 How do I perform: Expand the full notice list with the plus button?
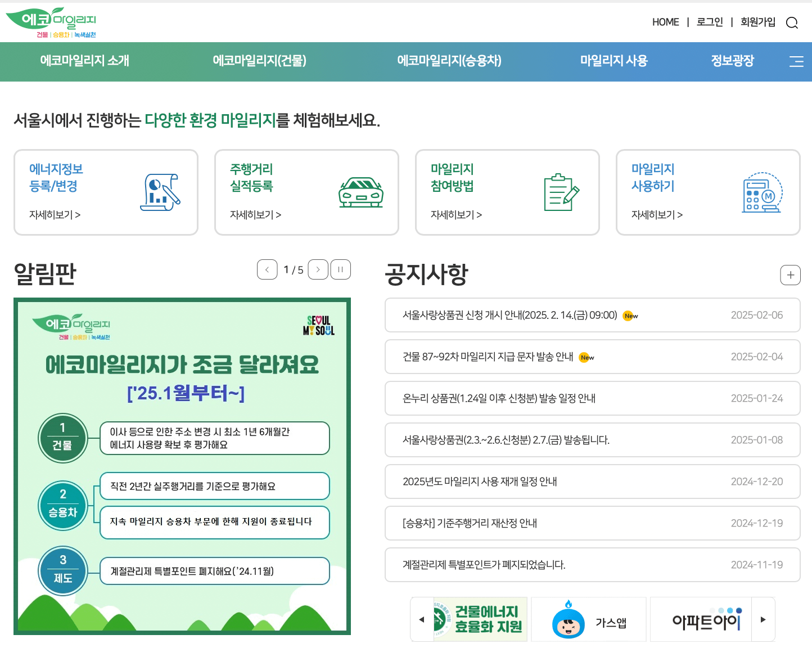(x=791, y=275)
